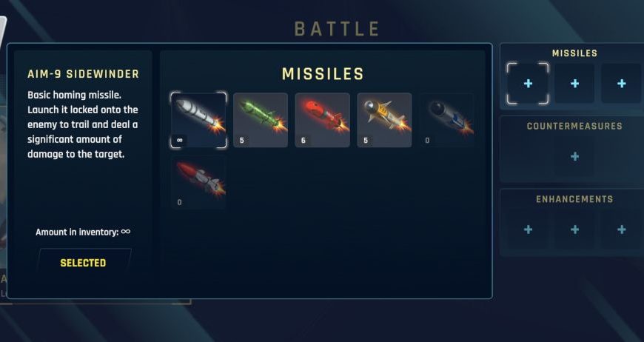Choose the green missile with count 5
Screen dimensions: 644x342
tap(261, 120)
